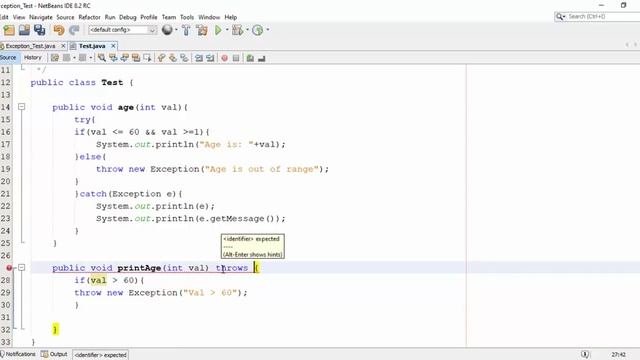This screenshot has width=640, height=360.
Task: Open dropdown arrow beside Run button
Action: (x=227, y=30)
